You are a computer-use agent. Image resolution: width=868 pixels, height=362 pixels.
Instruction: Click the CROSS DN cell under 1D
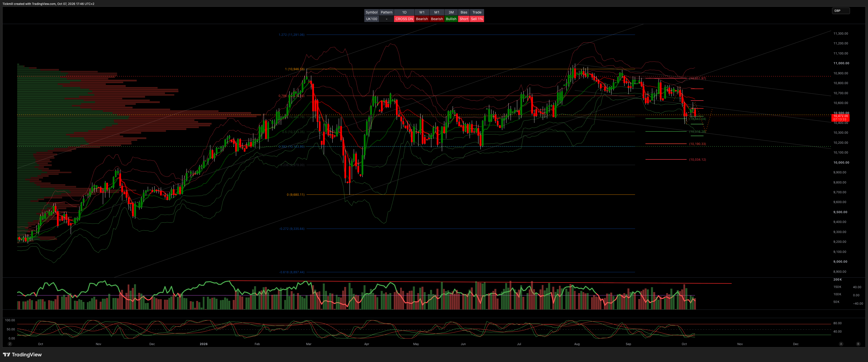(x=404, y=19)
